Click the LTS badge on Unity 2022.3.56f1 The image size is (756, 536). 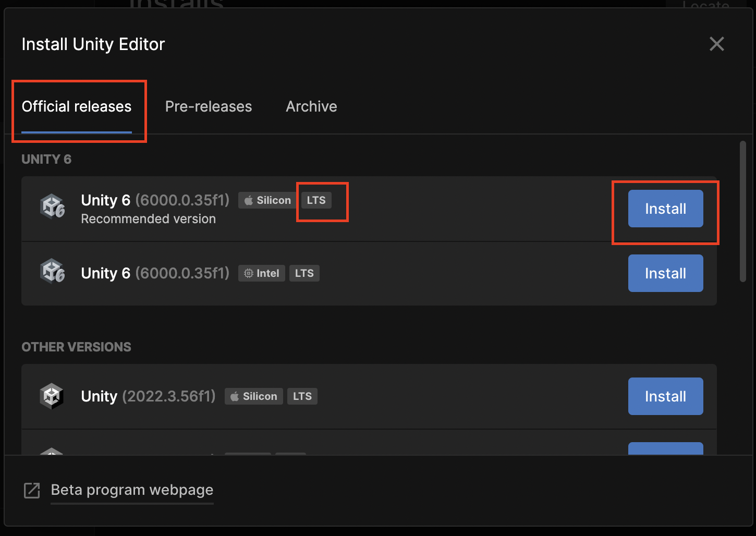pos(302,396)
